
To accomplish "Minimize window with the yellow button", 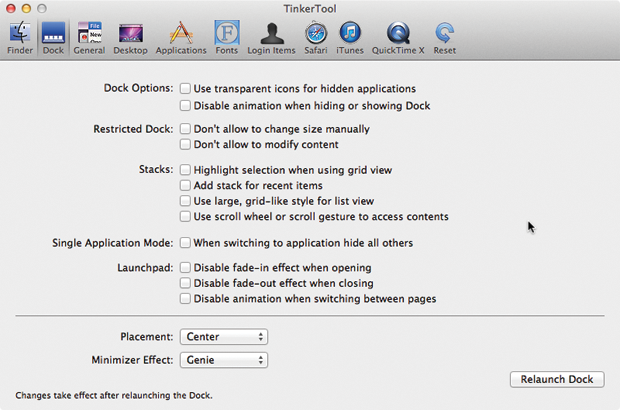I will [x=26, y=8].
